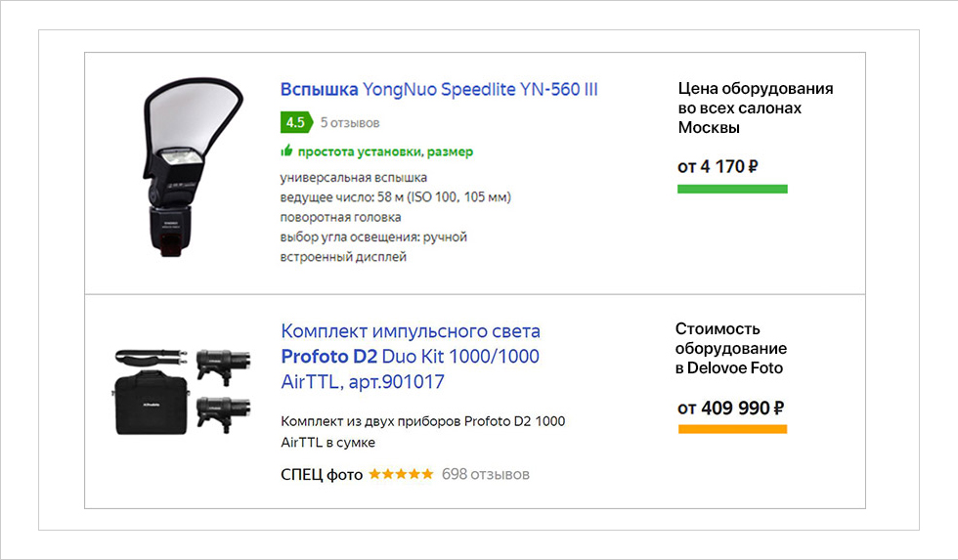958x560 pixels.
Task: Click the "5 отзывов" reviews link
Action: coord(350,123)
